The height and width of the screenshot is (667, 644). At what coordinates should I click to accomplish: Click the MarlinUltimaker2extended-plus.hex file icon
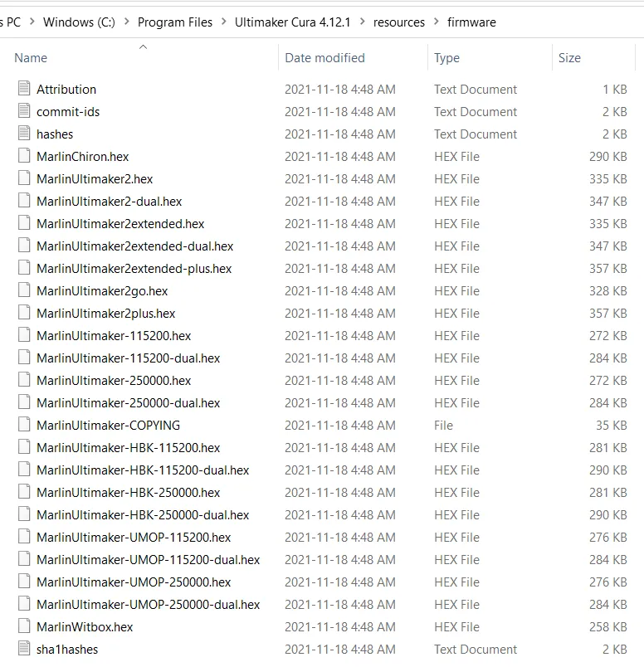24,268
